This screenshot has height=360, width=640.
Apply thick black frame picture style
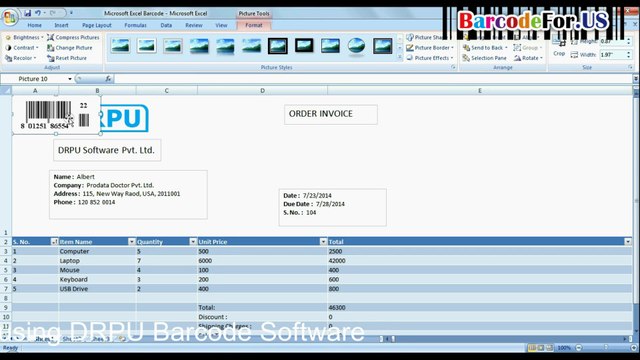(304, 46)
